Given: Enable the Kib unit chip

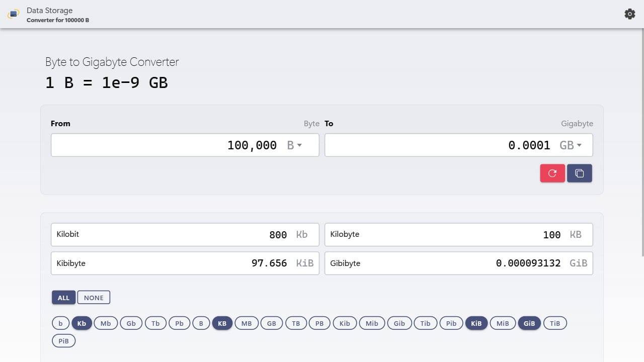Looking at the screenshot, I should coord(344,323).
